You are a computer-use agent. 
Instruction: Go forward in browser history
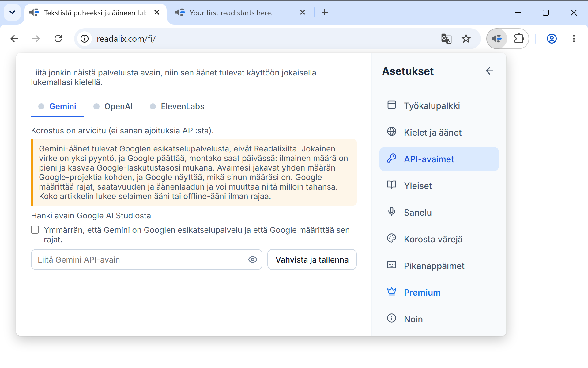point(36,39)
